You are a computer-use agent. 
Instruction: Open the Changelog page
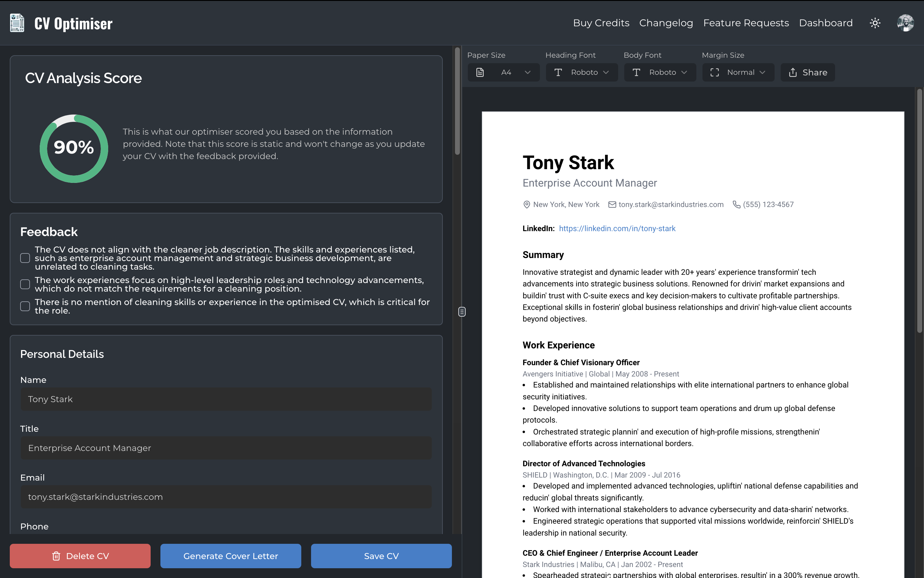coord(666,23)
